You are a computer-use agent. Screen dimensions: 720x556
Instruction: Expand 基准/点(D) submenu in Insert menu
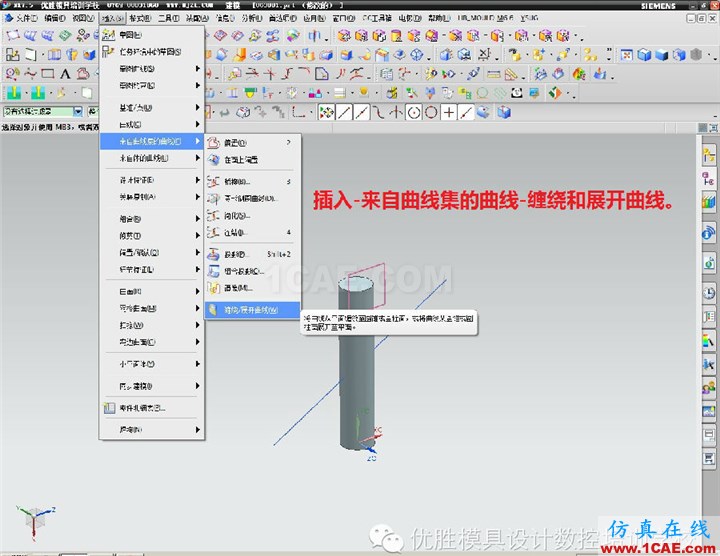[x=152, y=107]
